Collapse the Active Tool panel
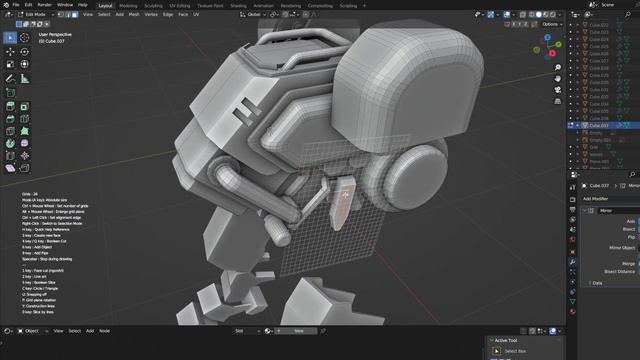The height and width of the screenshot is (360, 640). pos(491,340)
